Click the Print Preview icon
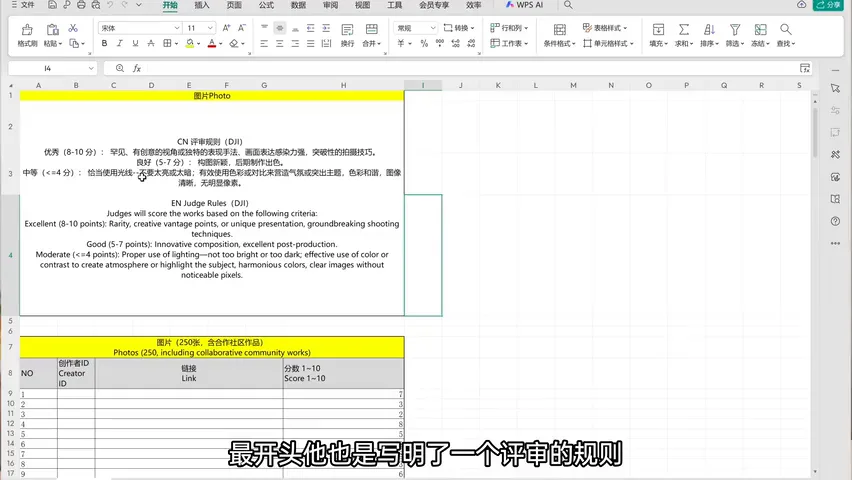852x480 pixels. pos(96,5)
